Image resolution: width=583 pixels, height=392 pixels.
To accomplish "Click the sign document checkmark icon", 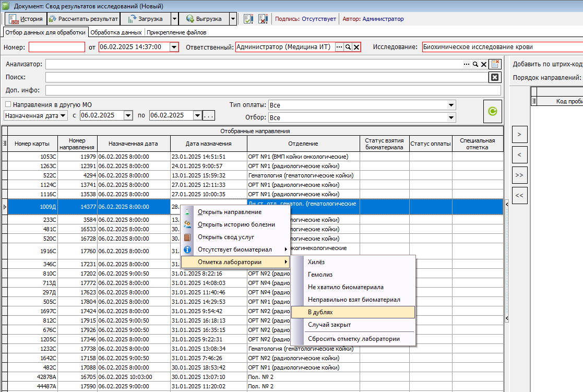I will (248, 19).
